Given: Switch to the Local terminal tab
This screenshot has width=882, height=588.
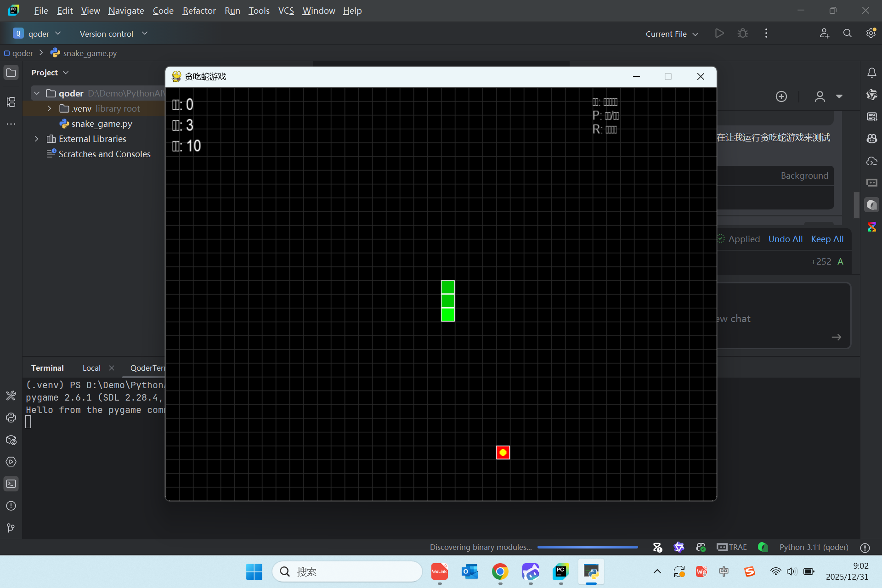Looking at the screenshot, I should click(x=91, y=368).
